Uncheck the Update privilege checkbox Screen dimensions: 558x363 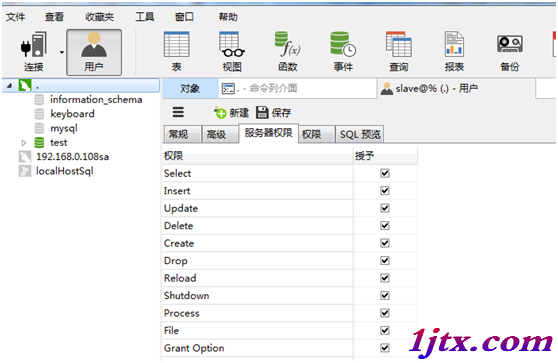click(x=385, y=208)
